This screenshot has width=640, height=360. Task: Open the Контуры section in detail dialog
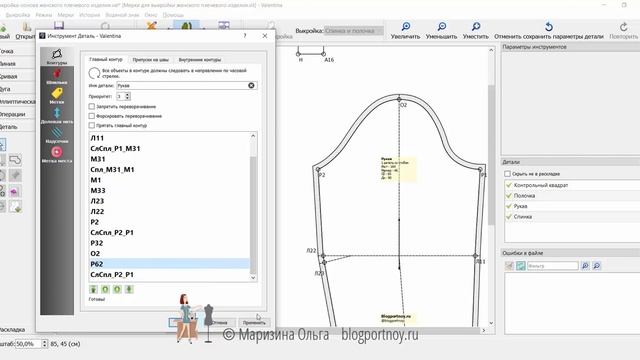tap(57, 57)
